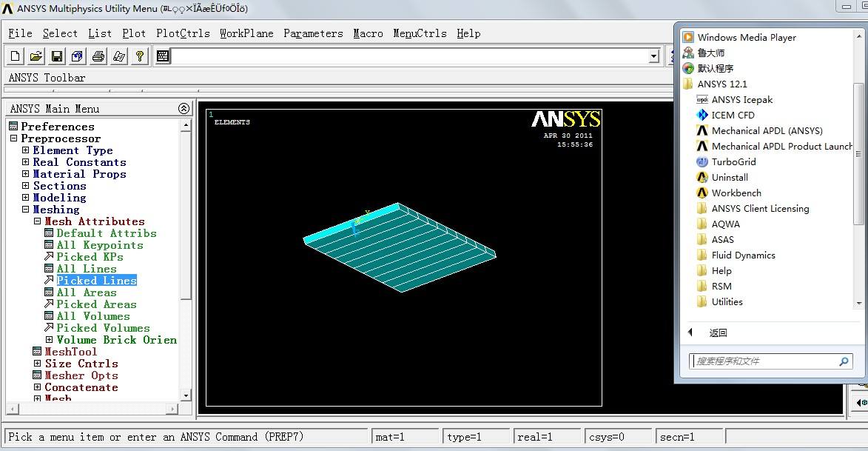Click search magnifier icon in start menu
This screenshot has height=451, width=868.
click(x=844, y=361)
